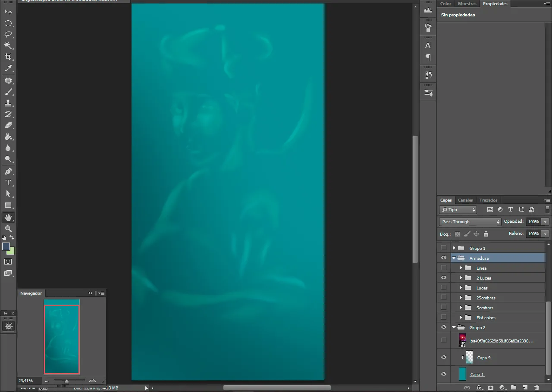Show the Flat colors group

[443, 317]
